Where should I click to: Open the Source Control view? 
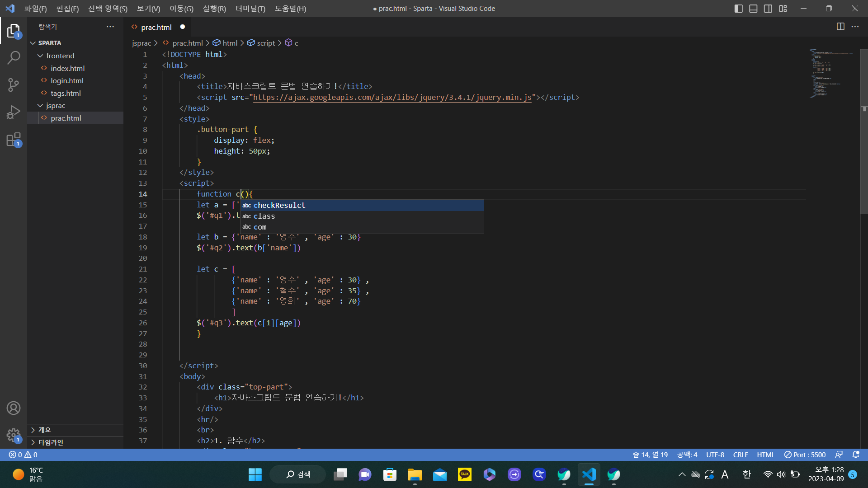pos(14,84)
